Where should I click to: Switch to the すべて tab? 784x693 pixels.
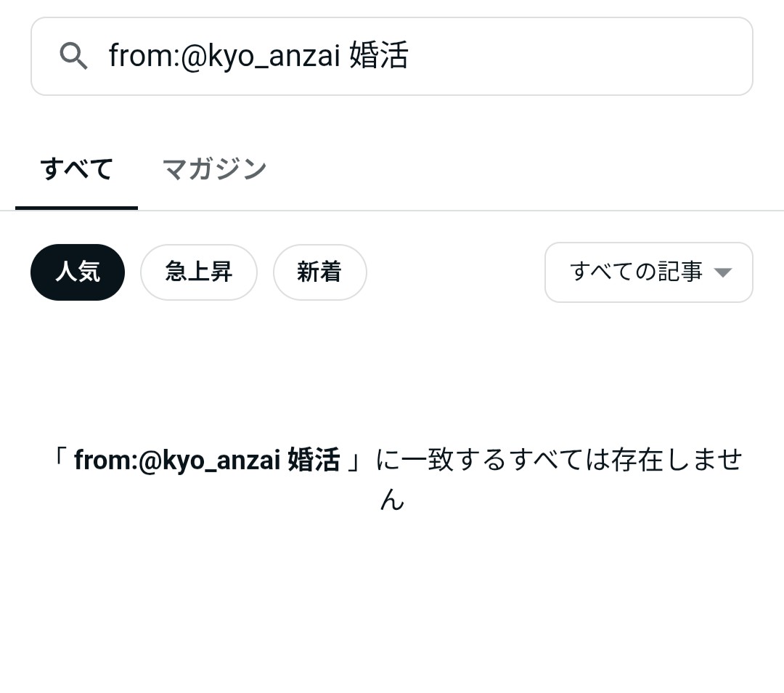point(76,169)
